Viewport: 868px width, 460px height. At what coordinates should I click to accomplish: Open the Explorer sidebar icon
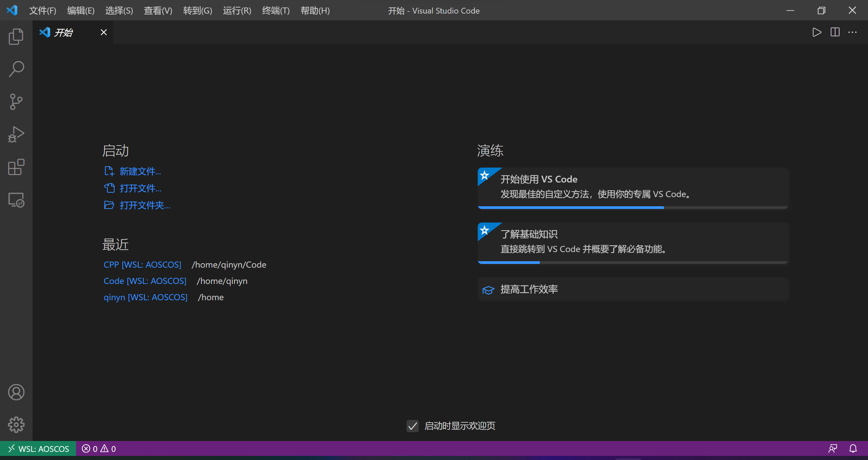[x=16, y=36]
